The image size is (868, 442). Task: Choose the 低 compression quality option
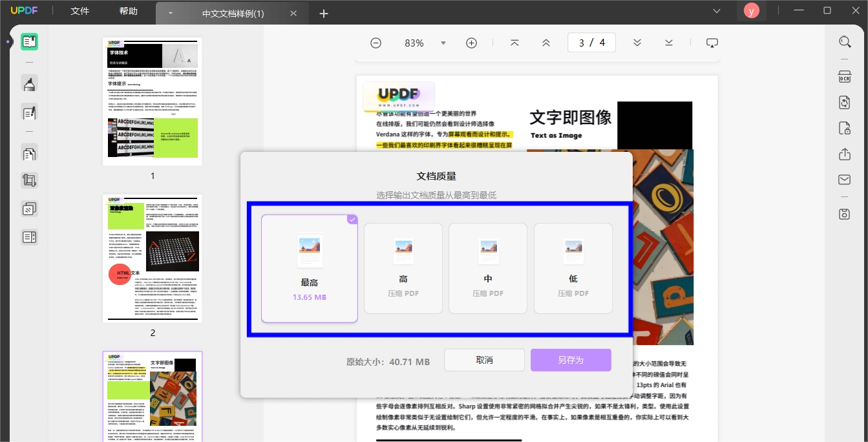[573, 268]
